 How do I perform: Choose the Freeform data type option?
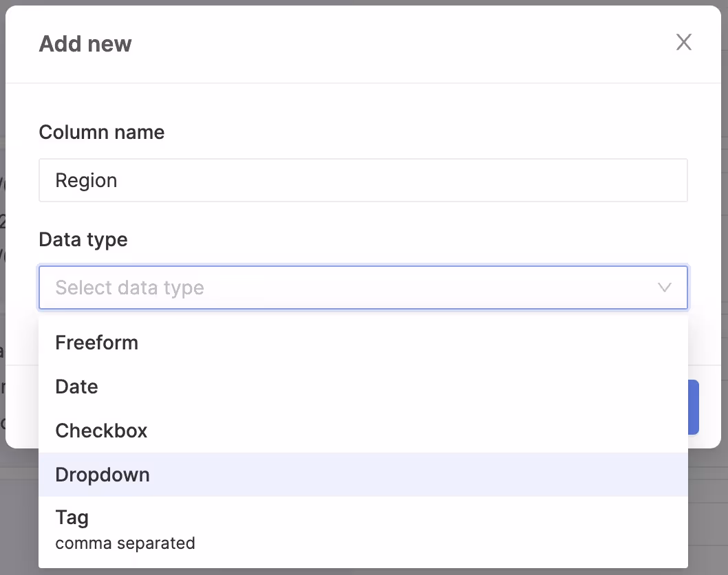(97, 343)
